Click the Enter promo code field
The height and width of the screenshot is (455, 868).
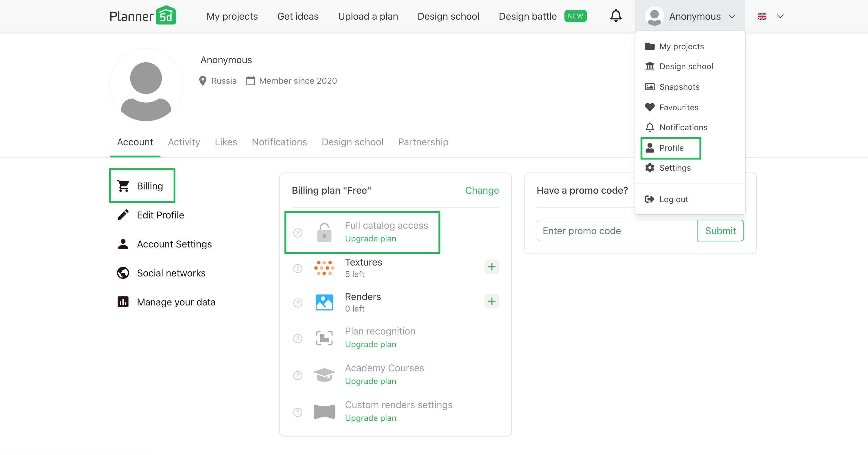[617, 231]
